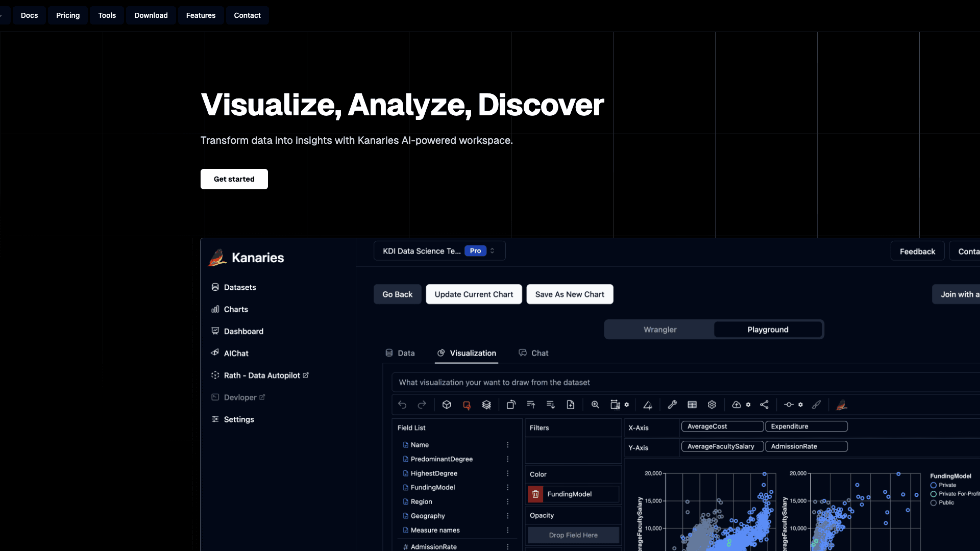Click the stack layers toolbar icon
980x551 pixels.
486,405
